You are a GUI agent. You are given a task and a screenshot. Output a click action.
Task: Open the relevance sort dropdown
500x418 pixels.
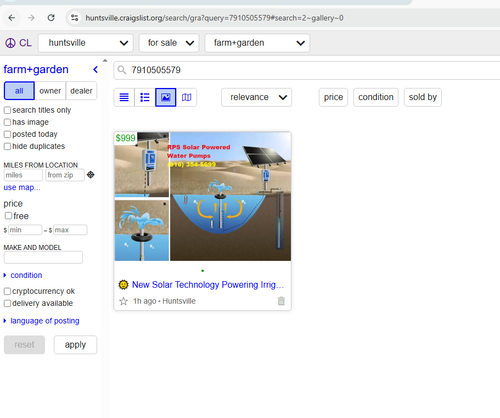click(x=256, y=97)
